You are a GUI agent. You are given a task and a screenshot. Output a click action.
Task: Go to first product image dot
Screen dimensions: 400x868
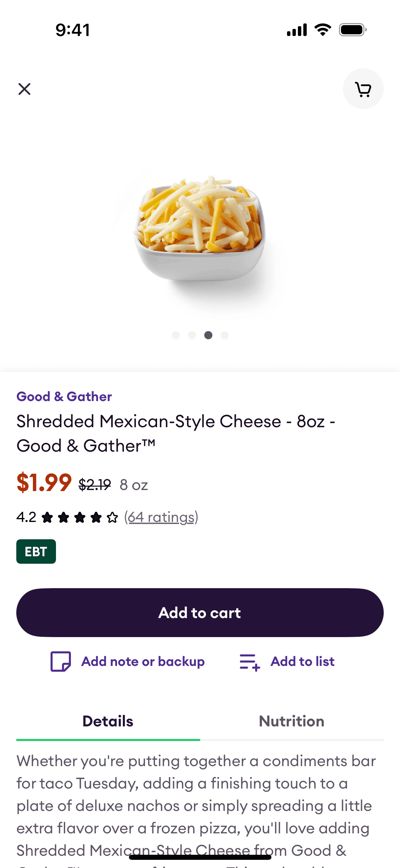(176, 335)
